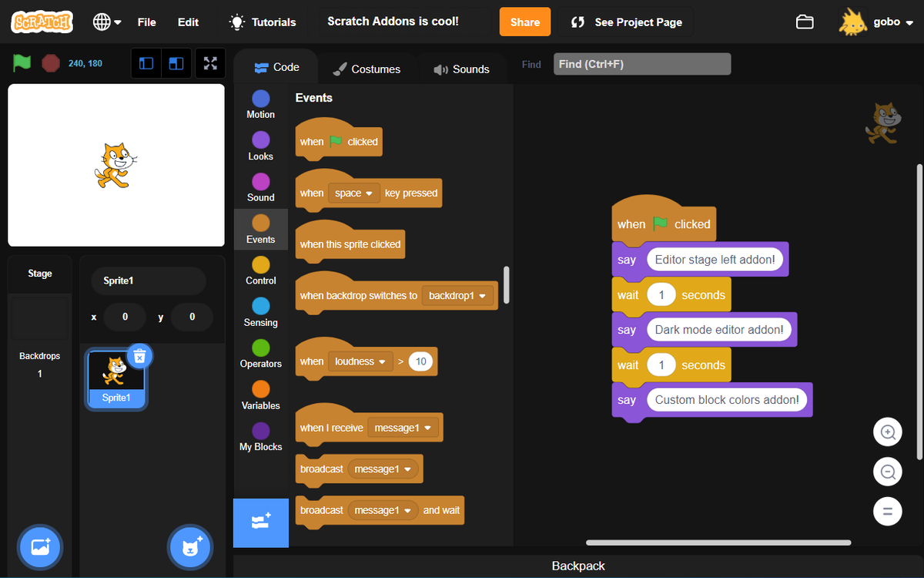The image size is (924, 578).
Task: Enter full screen stage mode
Action: (x=210, y=63)
